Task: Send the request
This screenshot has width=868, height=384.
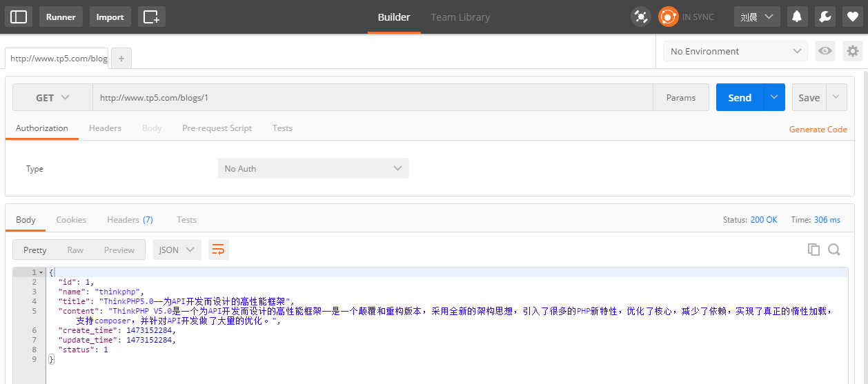Action: tap(740, 97)
